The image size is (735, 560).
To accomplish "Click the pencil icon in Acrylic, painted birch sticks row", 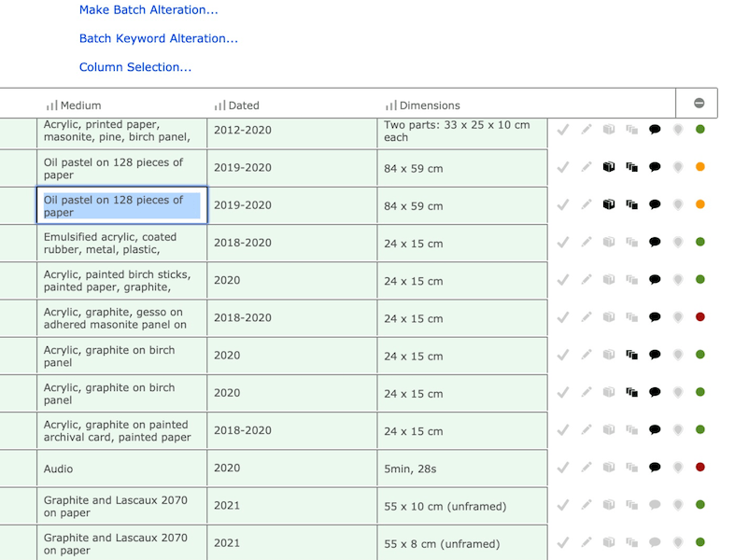I will coord(586,280).
